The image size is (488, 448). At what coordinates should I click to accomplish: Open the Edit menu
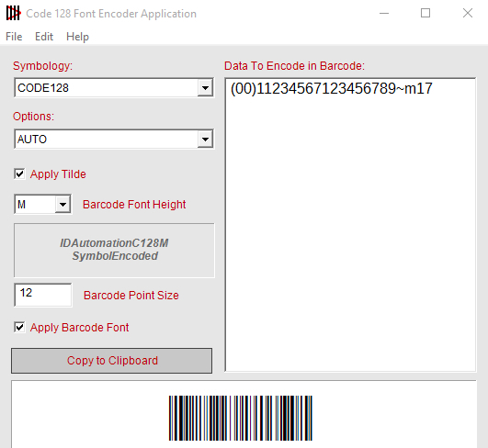pyautogui.click(x=44, y=37)
